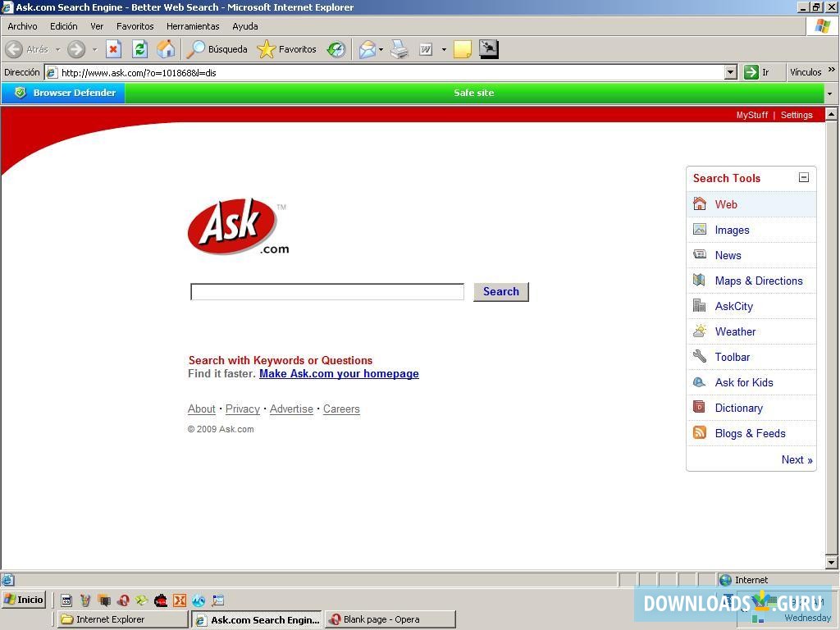Click the Dictionary book icon
Image resolution: width=840 pixels, height=630 pixels.
pyautogui.click(x=699, y=407)
